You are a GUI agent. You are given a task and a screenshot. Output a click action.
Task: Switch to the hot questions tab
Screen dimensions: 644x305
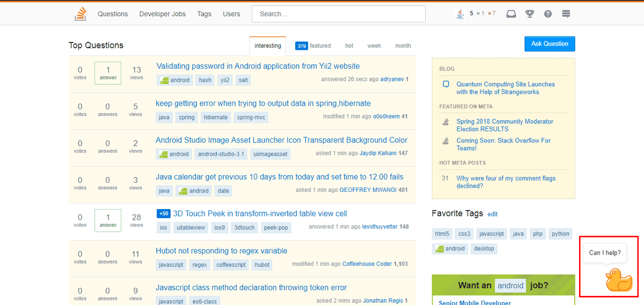click(x=349, y=46)
